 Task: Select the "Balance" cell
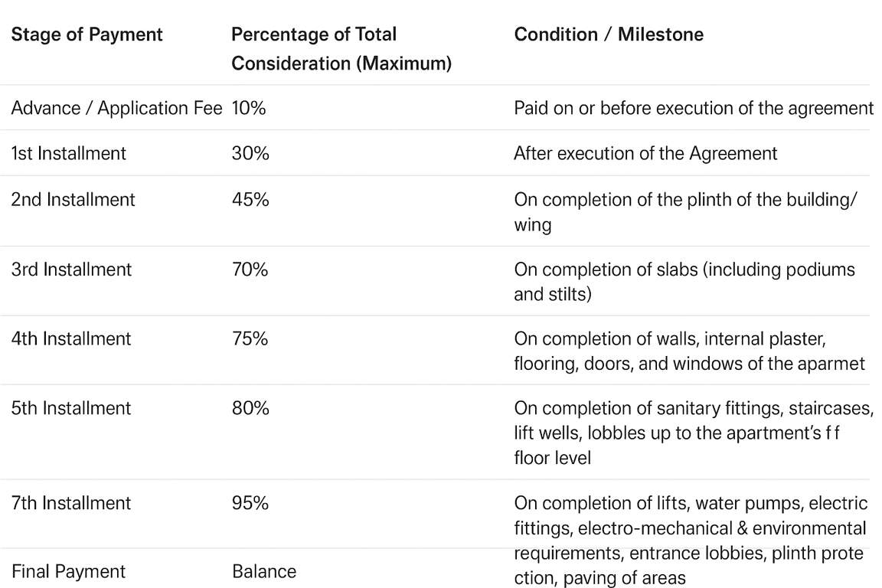[263, 571]
